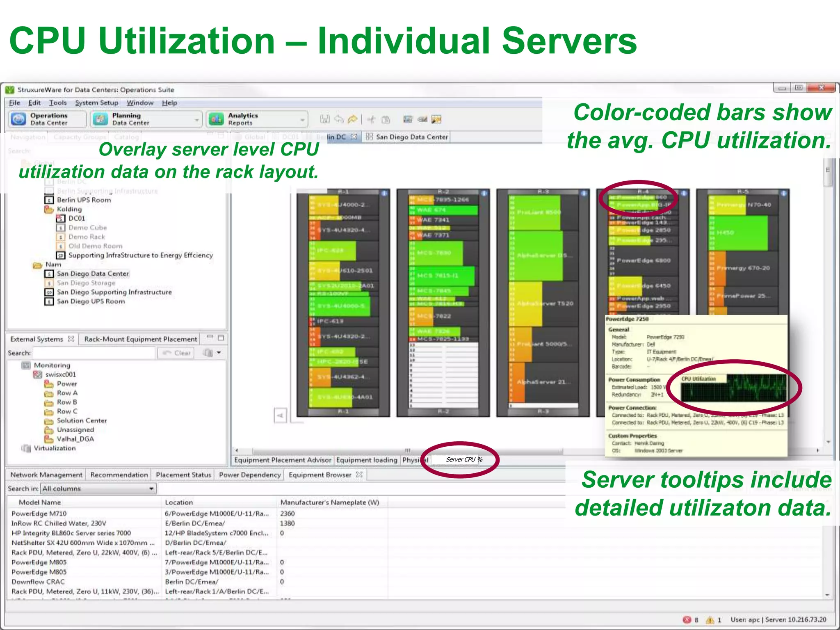Click the Operations Data Center globe icon
The width and height of the screenshot is (840, 630).
click(18, 119)
